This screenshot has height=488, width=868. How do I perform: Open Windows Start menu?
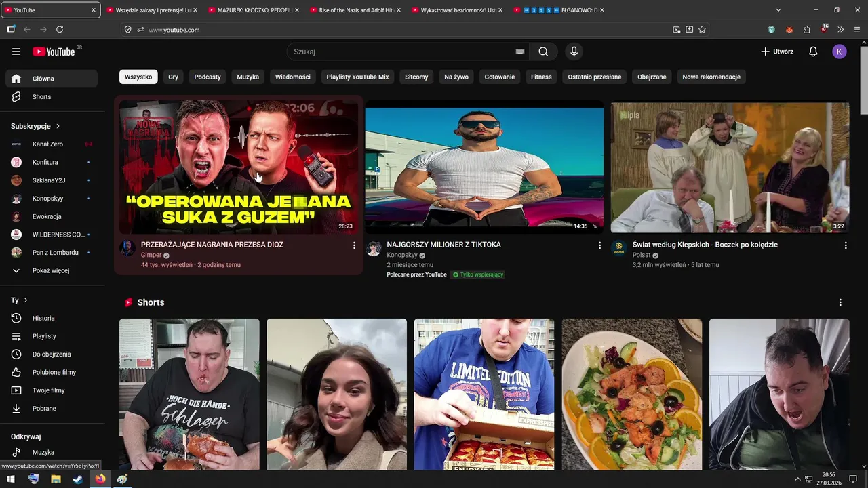pyautogui.click(x=11, y=479)
